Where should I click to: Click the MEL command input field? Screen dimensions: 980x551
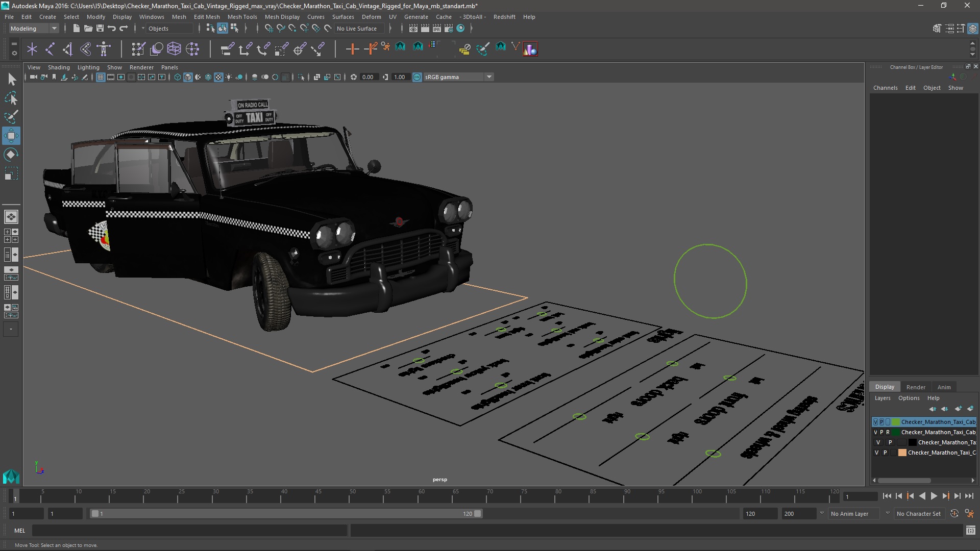tap(189, 531)
